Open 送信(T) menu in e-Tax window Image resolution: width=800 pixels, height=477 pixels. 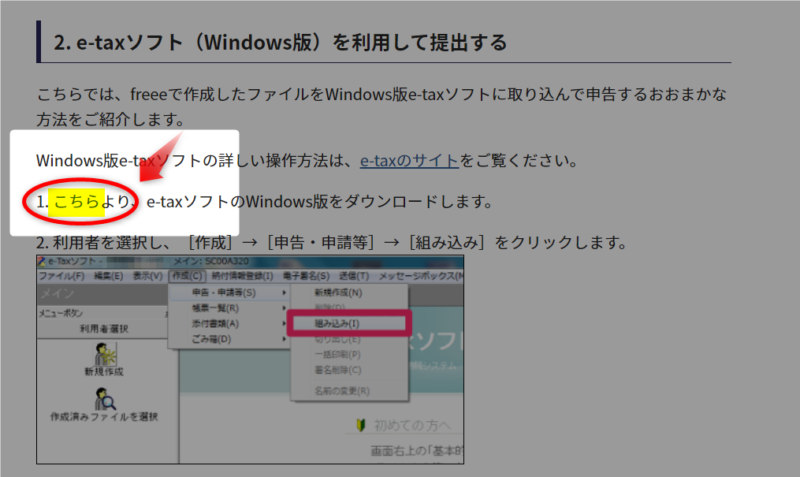pyautogui.click(x=354, y=276)
